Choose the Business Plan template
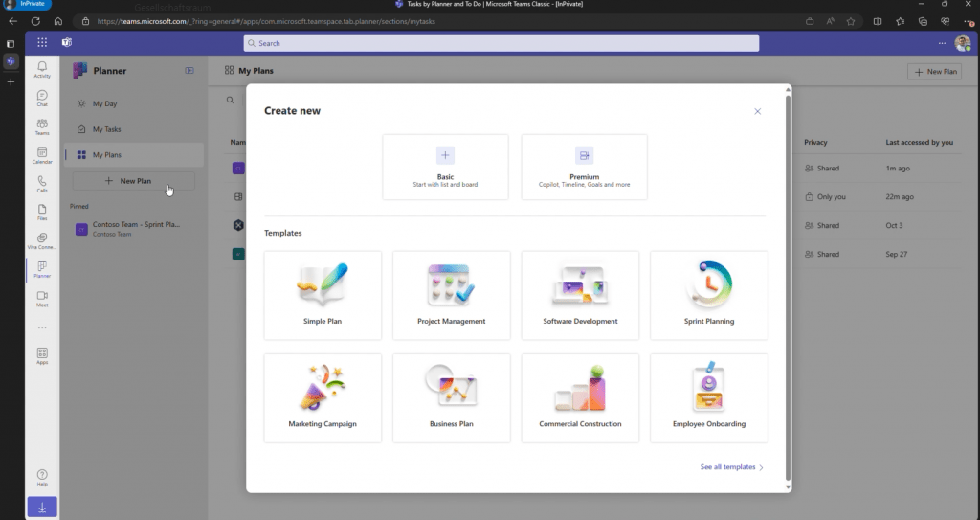980x520 pixels. click(452, 398)
